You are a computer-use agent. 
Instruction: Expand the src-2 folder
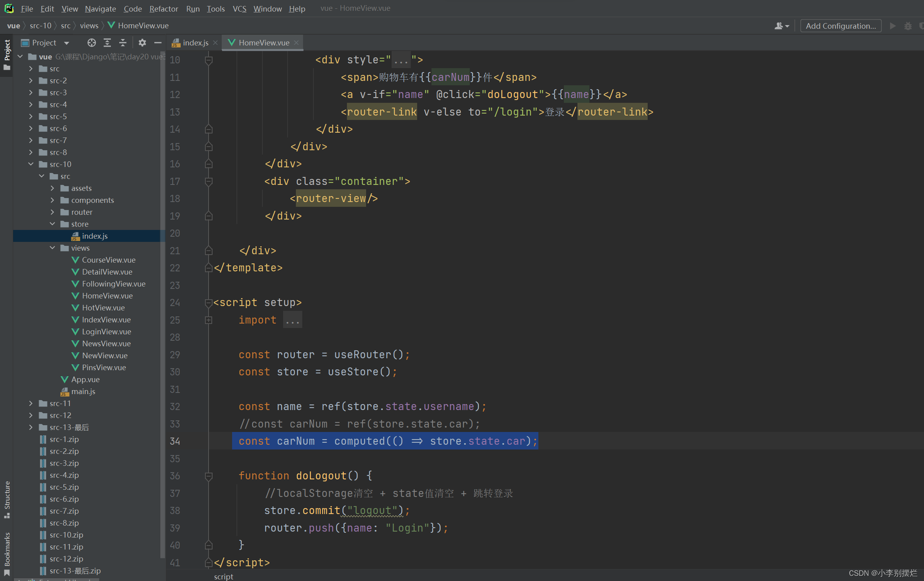(31, 80)
